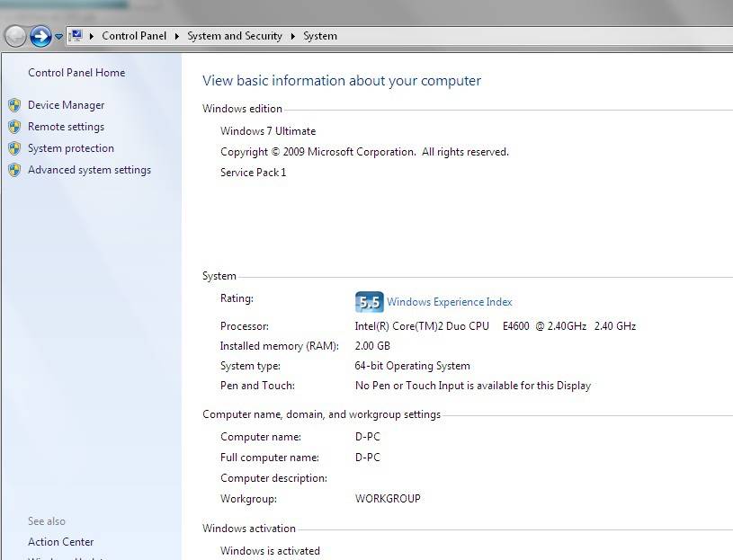733x560 pixels.
Task: Click the greyed Back navigation button
Action: [15, 36]
